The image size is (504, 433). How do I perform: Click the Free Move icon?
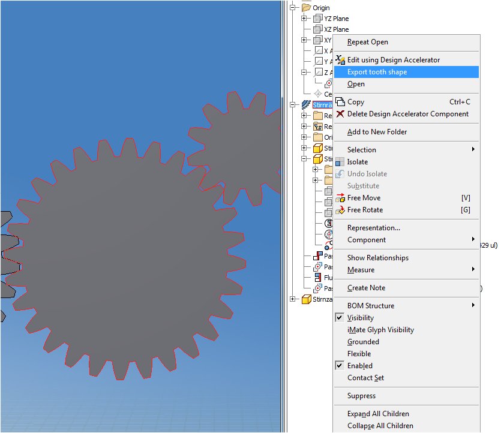coord(340,197)
